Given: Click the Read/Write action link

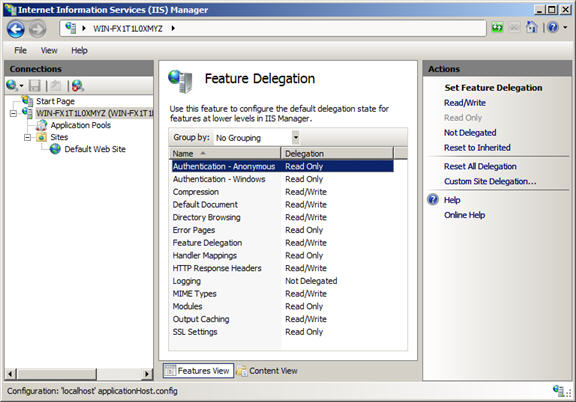Looking at the screenshot, I should click(465, 103).
